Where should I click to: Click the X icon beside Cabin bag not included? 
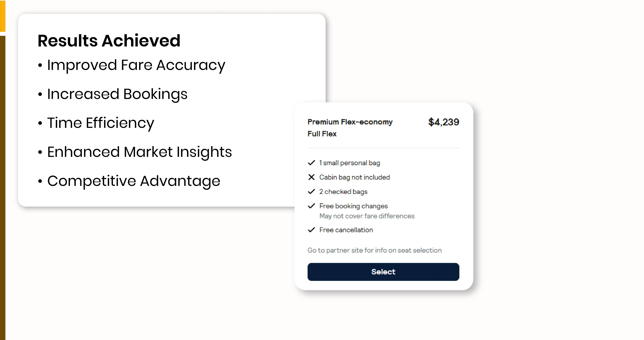(311, 177)
